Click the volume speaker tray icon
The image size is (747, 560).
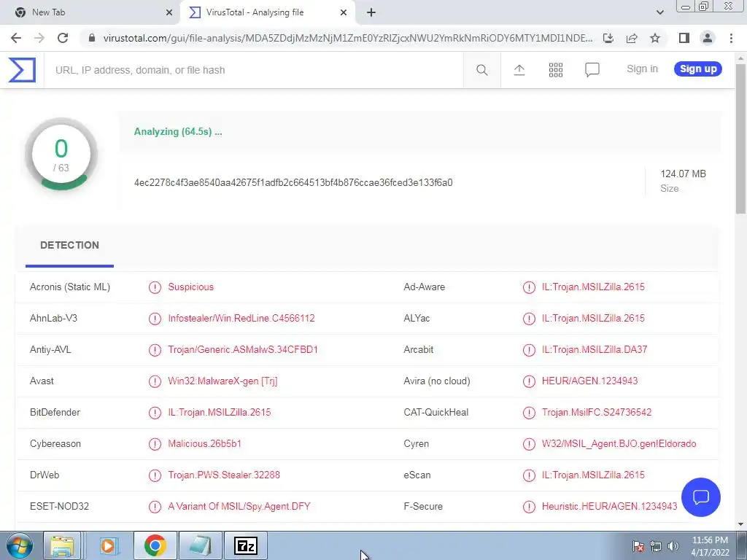point(673,546)
